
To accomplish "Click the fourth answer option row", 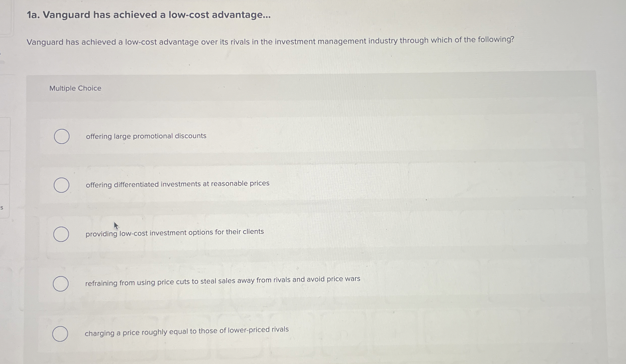I will pos(304,284).
